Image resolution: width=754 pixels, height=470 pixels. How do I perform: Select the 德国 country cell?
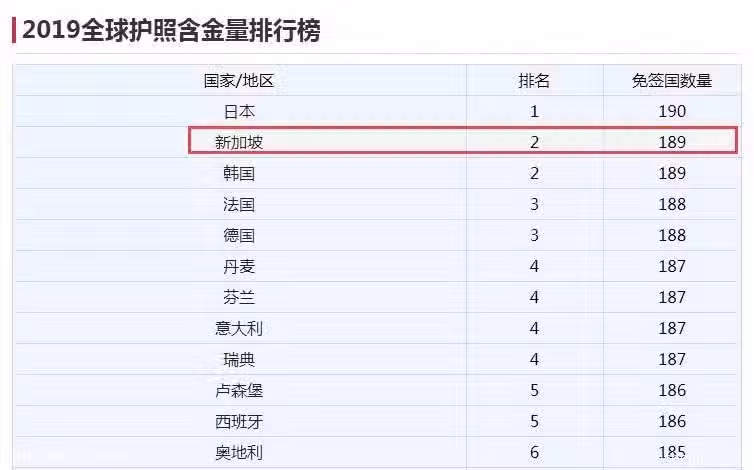click(239, 236)
